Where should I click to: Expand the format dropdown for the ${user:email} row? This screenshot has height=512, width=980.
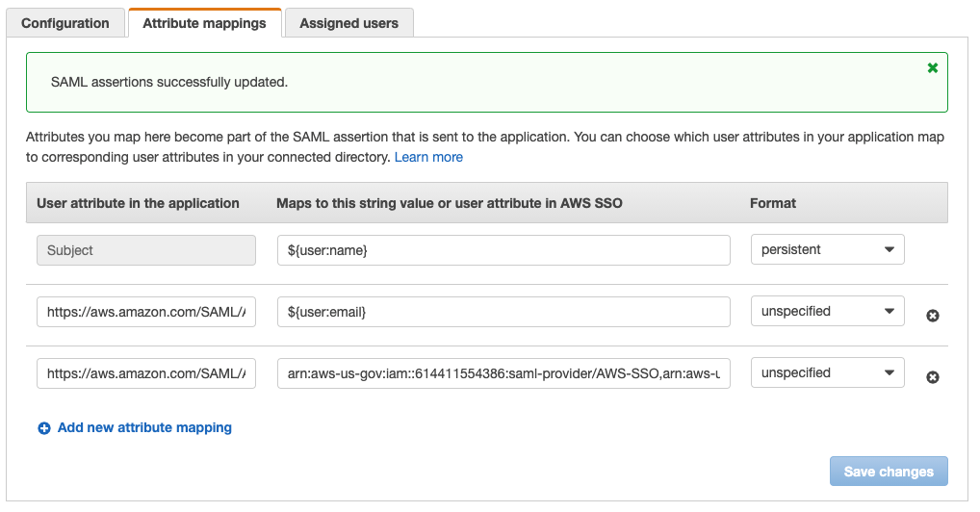point(827,312)
